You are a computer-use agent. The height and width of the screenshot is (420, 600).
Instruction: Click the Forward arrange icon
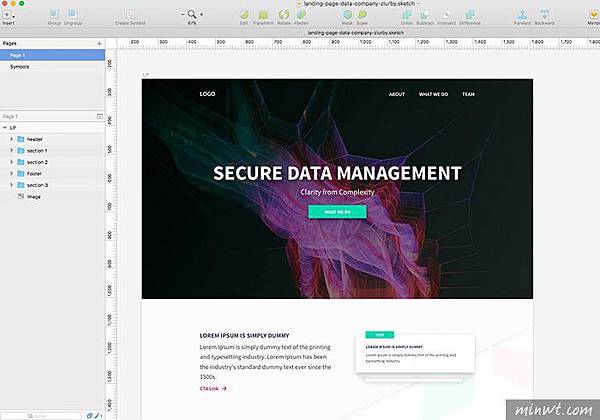(x=522, y=15)
